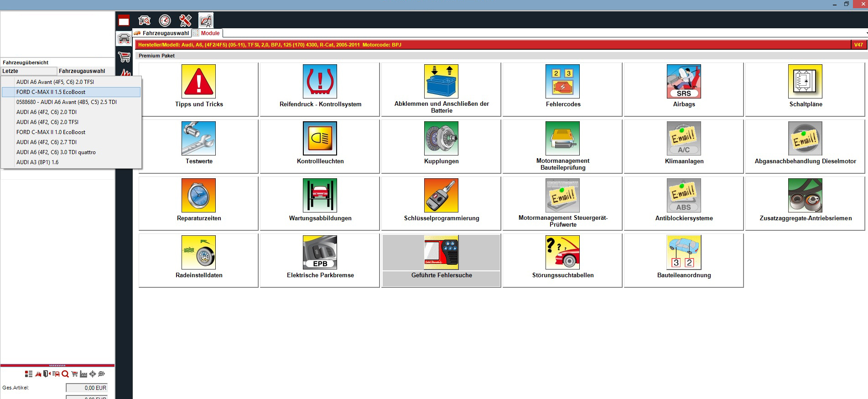Image resolution: width=868 pixels, height=399 pixels.
Task: Open Motormanagement Bauteileprüfung module
Action: (562, 146)
